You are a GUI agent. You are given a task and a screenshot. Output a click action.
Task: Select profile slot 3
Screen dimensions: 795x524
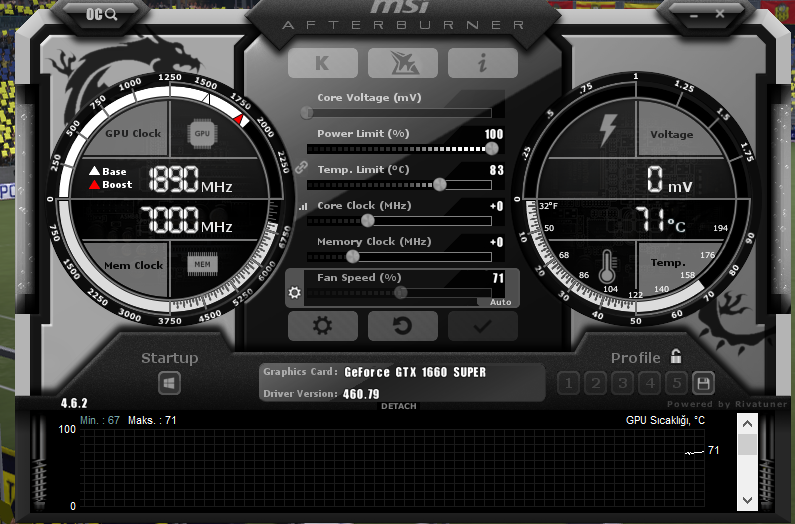coord(623,383)
